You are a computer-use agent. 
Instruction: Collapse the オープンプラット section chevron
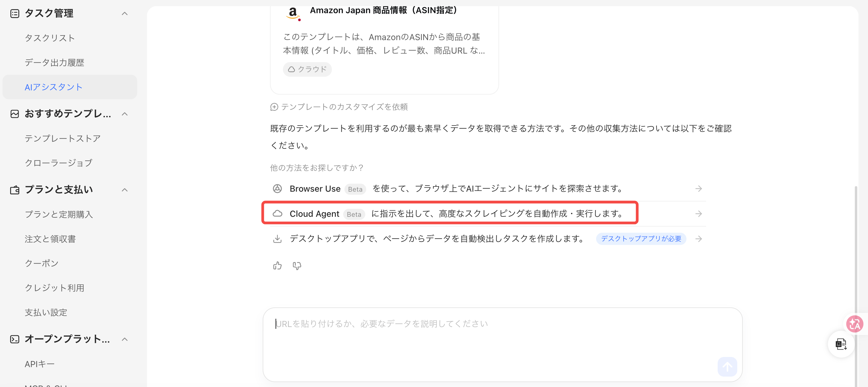click(x=125, y=339)
